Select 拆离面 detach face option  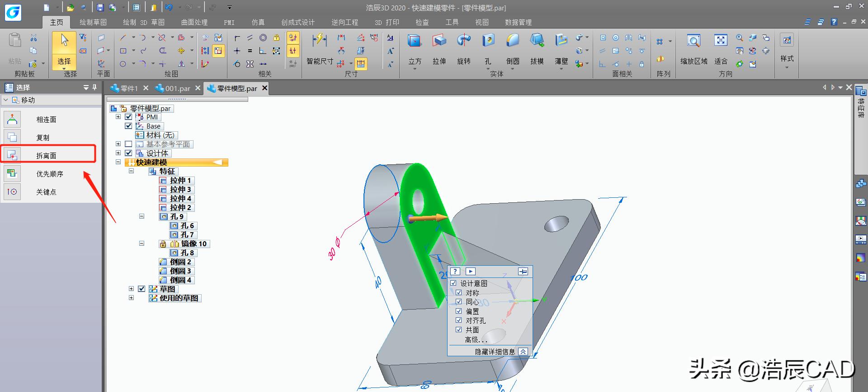pos(47,155)
